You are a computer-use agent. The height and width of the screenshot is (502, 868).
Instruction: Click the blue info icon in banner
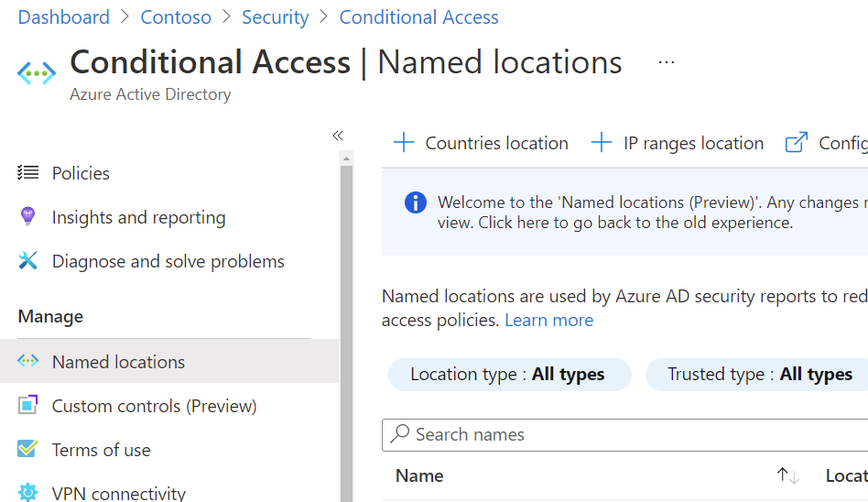415,202
